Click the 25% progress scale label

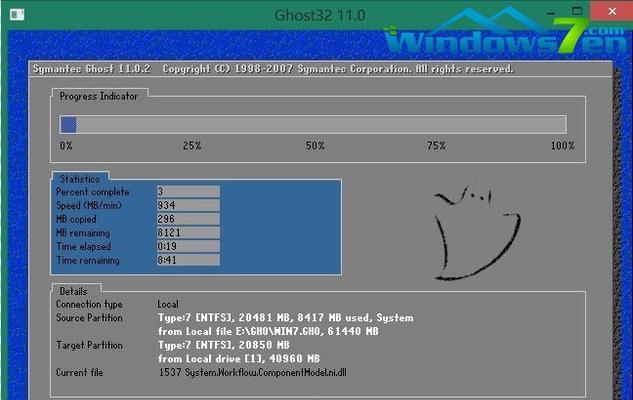click(192, 146)
